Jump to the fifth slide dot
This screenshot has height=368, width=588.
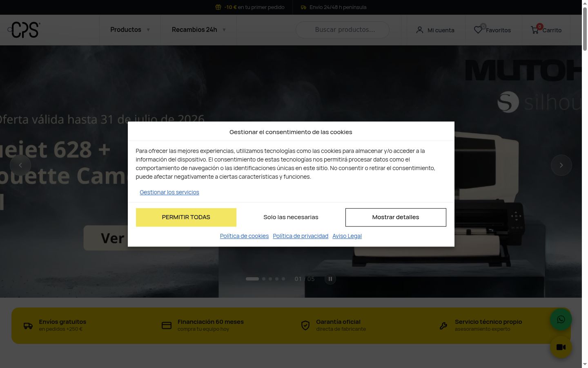point(283,279)
